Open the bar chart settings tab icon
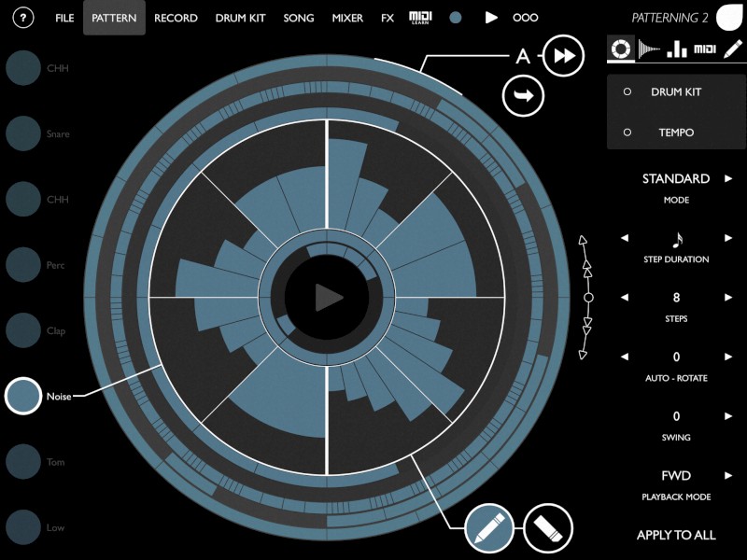Viewport: 747px width, 560px height. [x=677, y=49]
